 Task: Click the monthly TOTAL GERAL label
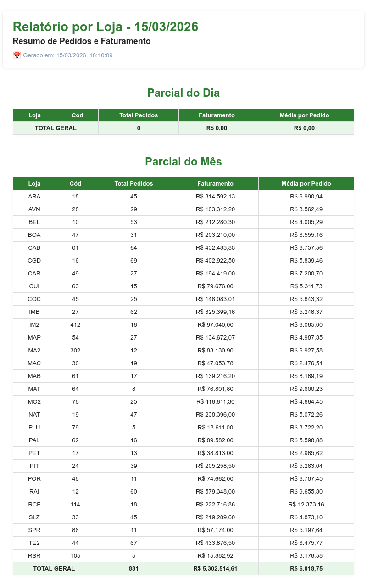pyautogui.click(x=54, y=569)
